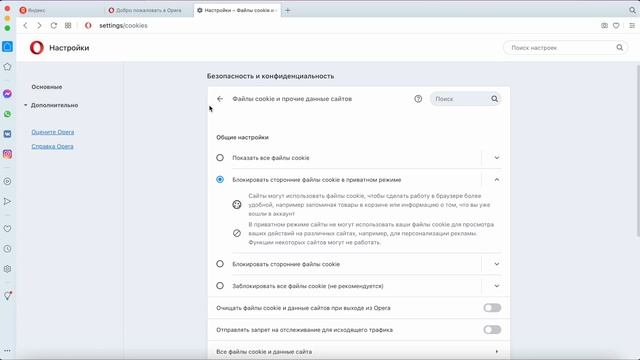Open Messenger in the sidebar
The width and height of the screenshot is (640, 360).
click(7, 94)
